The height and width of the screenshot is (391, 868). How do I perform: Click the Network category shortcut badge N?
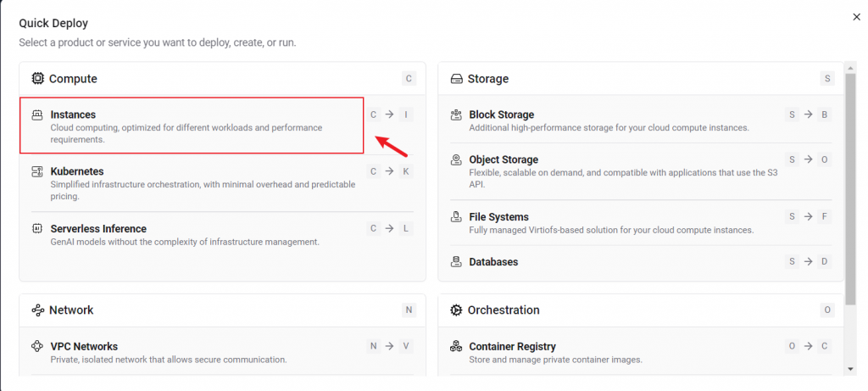click(409, 310)
